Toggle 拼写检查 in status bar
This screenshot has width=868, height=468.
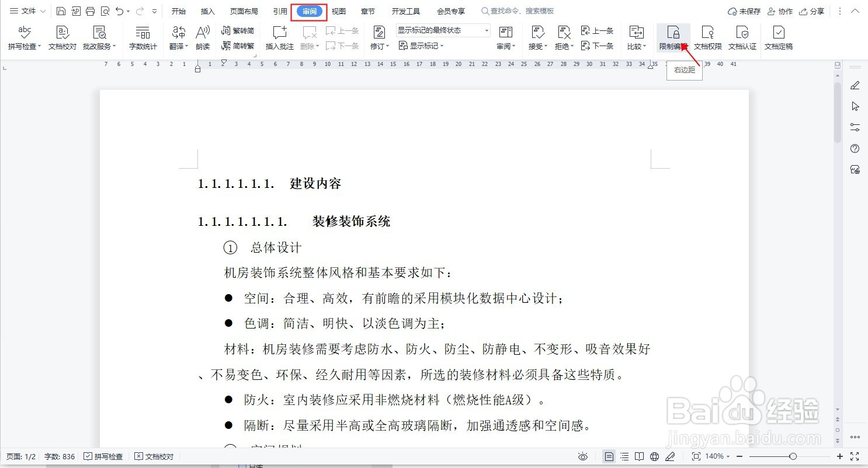tap(103, 456)
